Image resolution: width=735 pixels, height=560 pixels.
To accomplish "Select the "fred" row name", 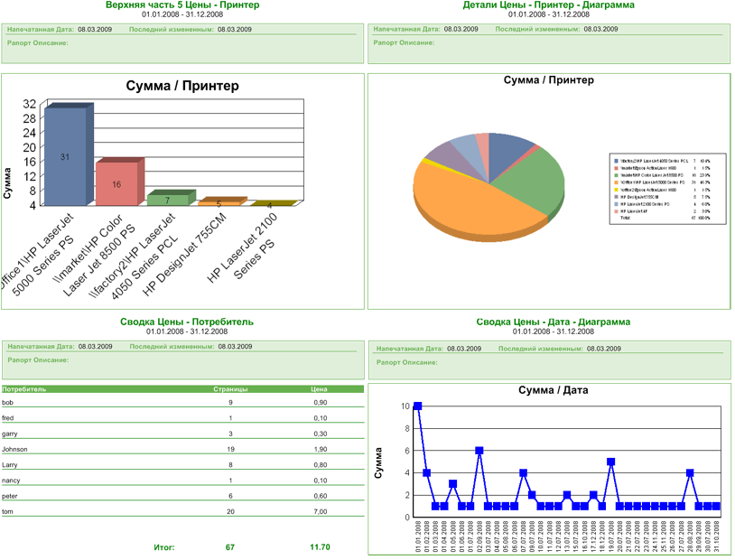I will coord(7,418).
